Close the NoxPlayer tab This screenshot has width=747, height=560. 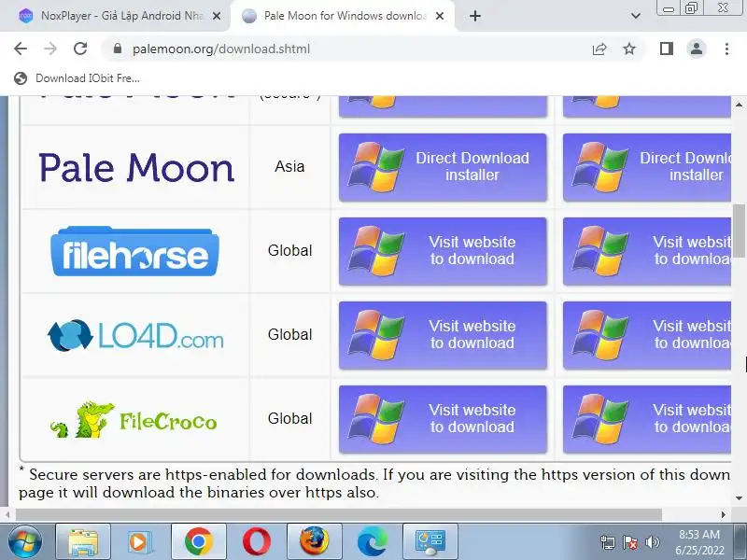[217, 16]
